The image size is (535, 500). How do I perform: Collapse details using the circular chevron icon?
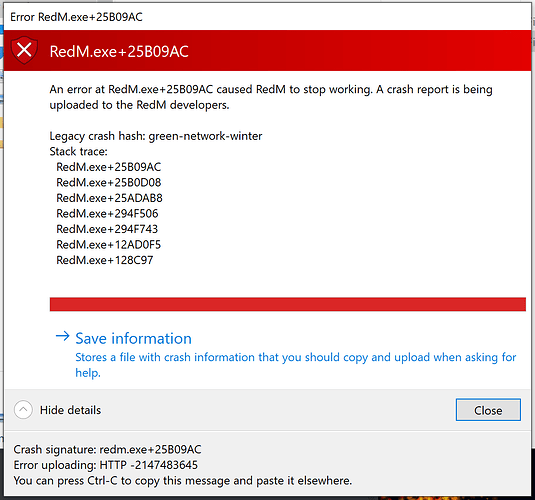click(23, 410)
